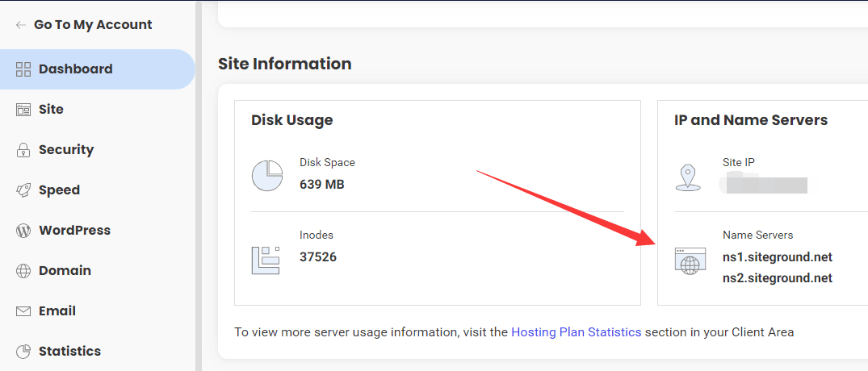Click the Name Servers browser globe icon

point(689,261)
